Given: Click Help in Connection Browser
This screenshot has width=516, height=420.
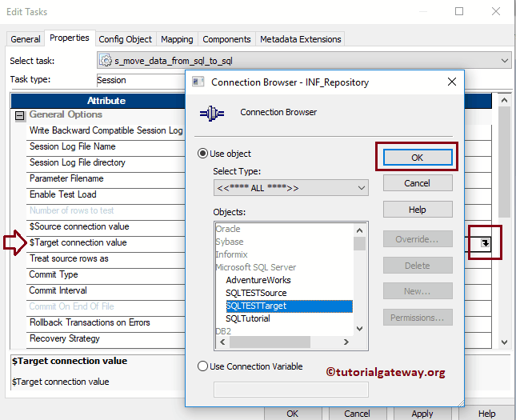Looking at the screenshot, I should (418, 210).
